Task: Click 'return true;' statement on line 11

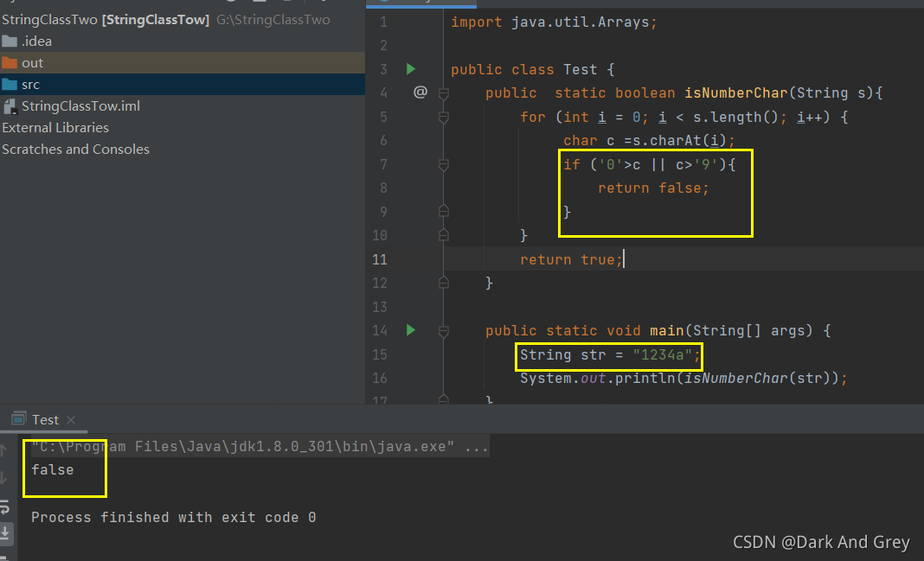Action: pos(571,259)
